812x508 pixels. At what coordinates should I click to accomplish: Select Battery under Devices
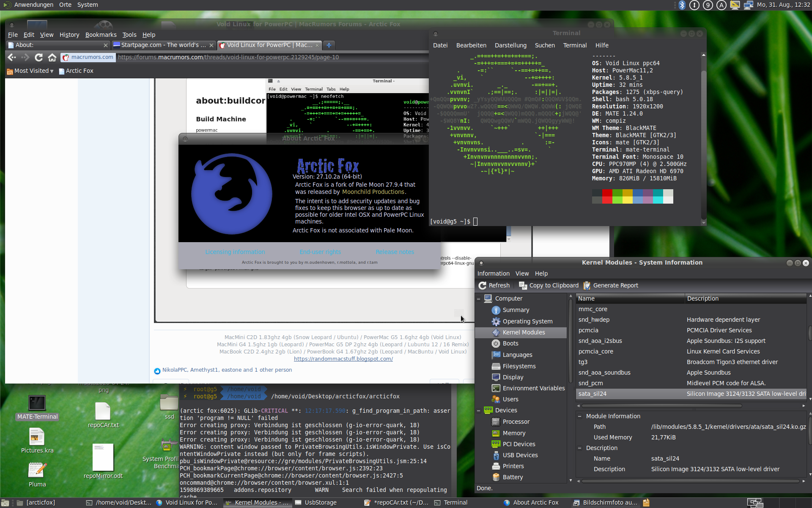(x=513, y=477)
